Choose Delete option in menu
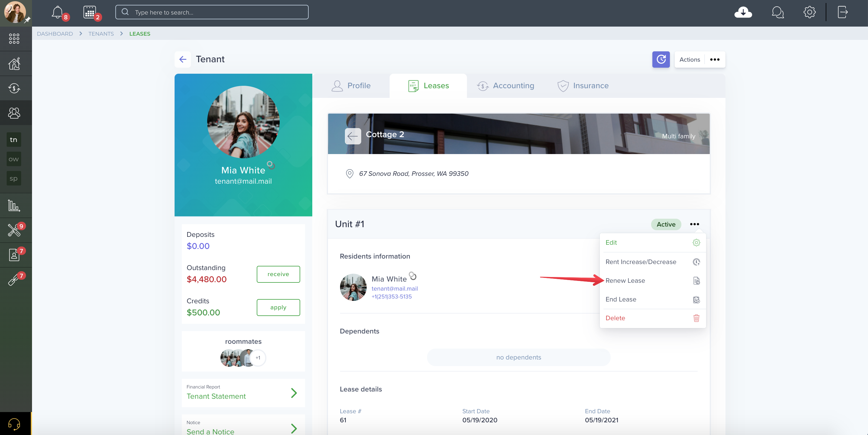This screenshot has height=435, width=868. click(653, 318)
